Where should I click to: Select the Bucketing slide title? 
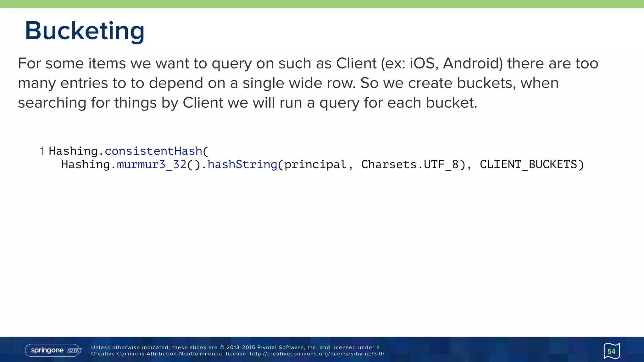(x=85, y=31)
